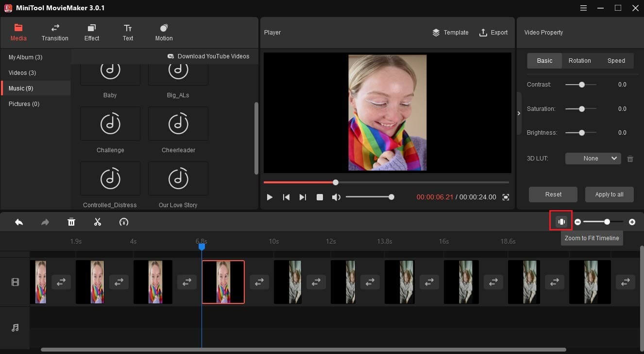Open the Motion panel
The image size is (644, 354).
(164, 32)
